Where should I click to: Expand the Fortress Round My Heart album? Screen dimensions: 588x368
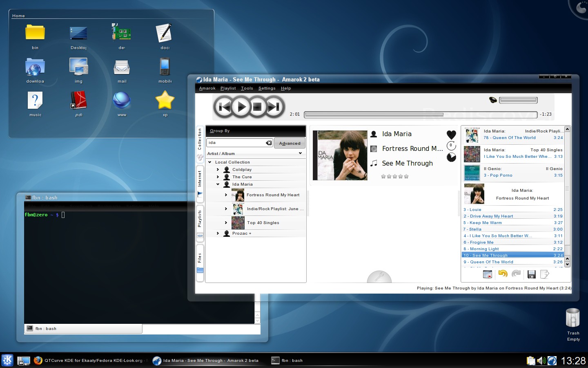[x=226, y=195]
